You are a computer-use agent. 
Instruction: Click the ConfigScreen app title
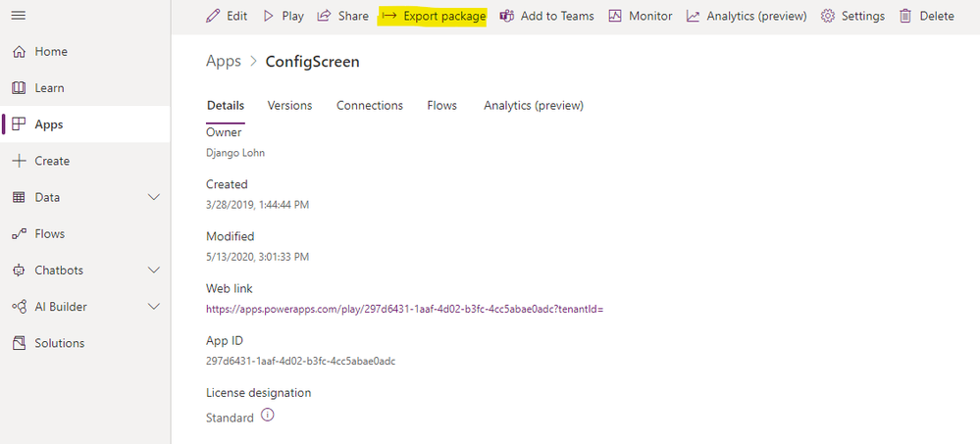pos(313,61)
